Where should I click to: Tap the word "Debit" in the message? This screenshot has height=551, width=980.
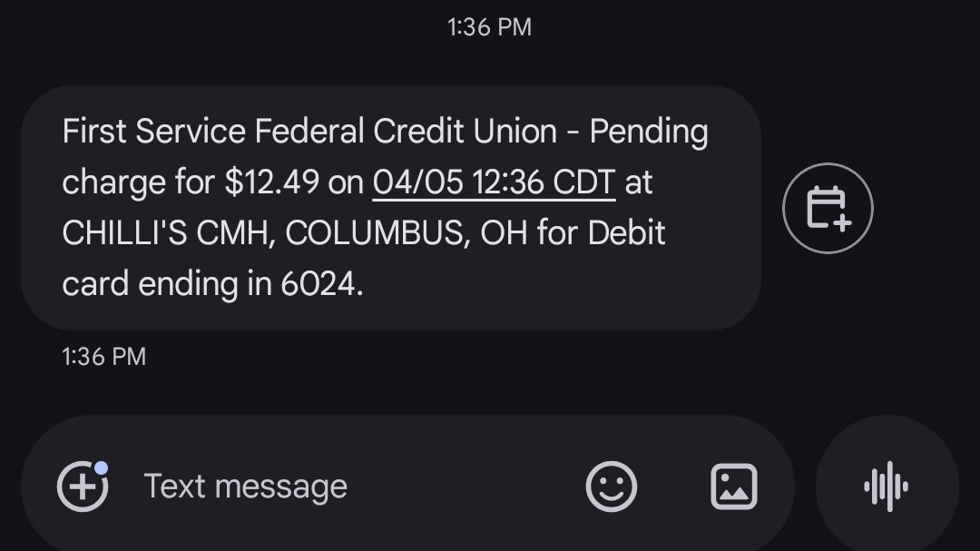coord(626,233)
